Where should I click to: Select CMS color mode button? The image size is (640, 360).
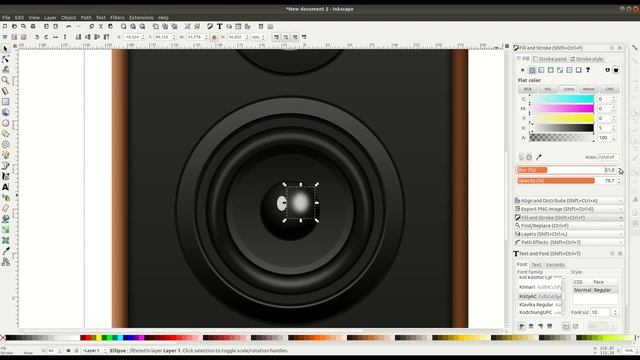coord(609,89)
